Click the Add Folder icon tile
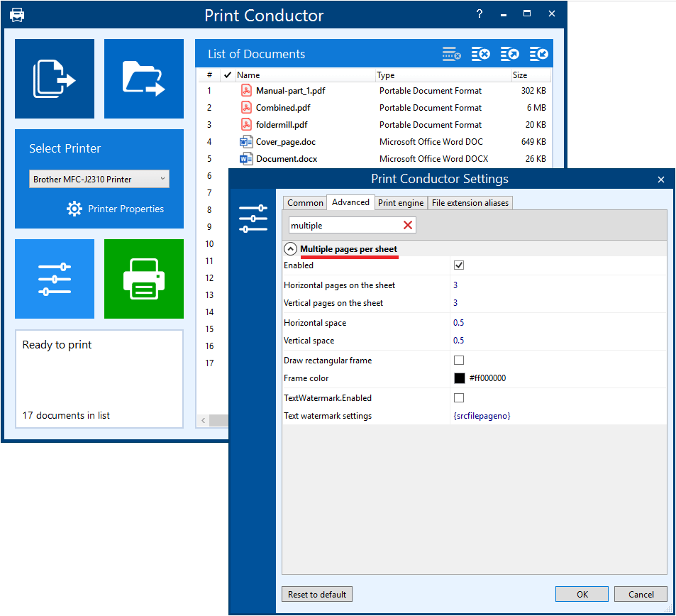 tap(144, 79)
